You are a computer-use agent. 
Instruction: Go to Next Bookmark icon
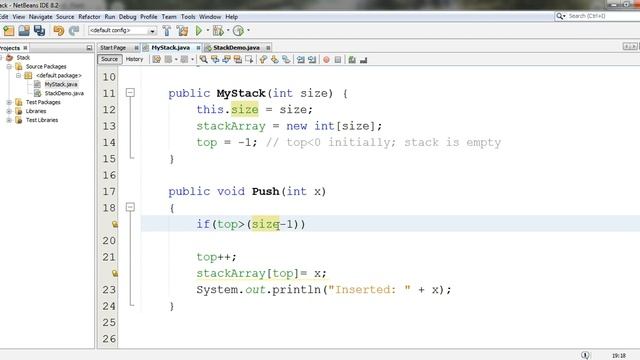[275, 60]
